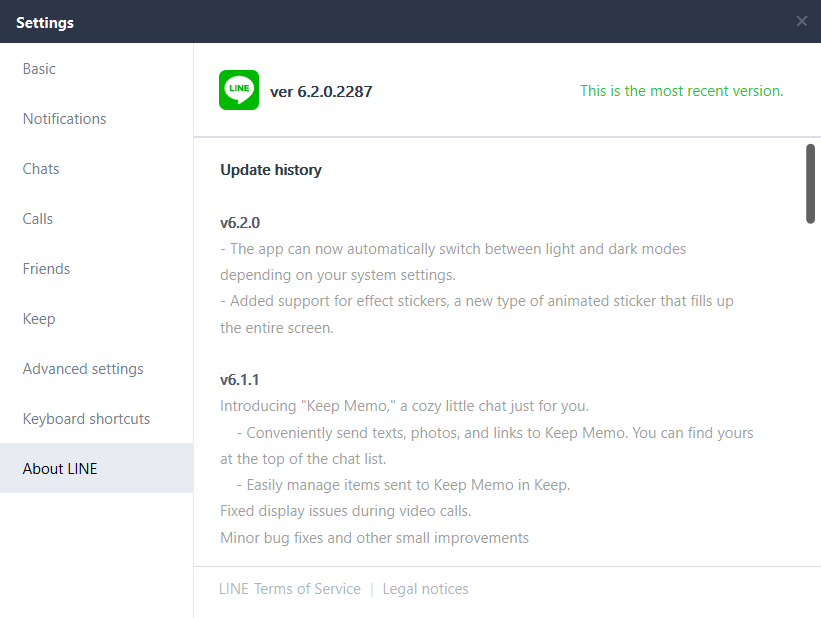
Task: Click the green LINE app logo
Action: 239,90
